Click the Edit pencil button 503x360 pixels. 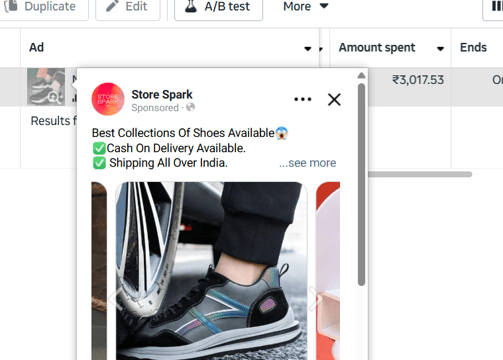pos(128,7)
